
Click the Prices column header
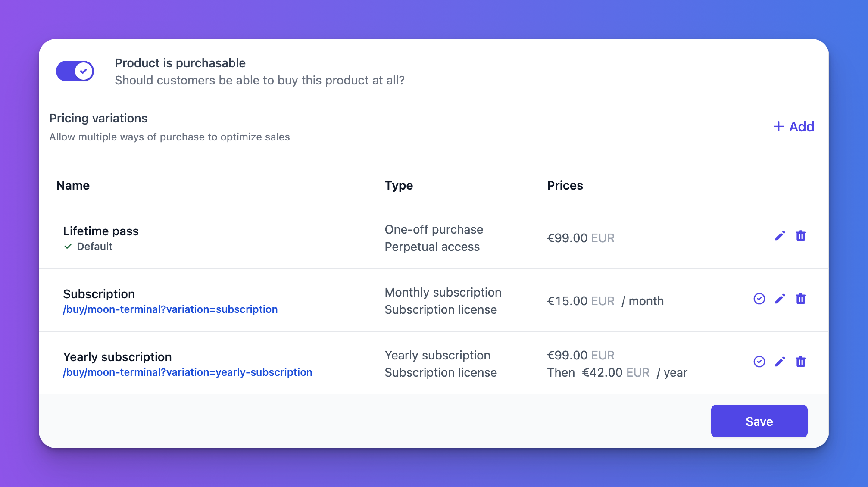point(565,185)
